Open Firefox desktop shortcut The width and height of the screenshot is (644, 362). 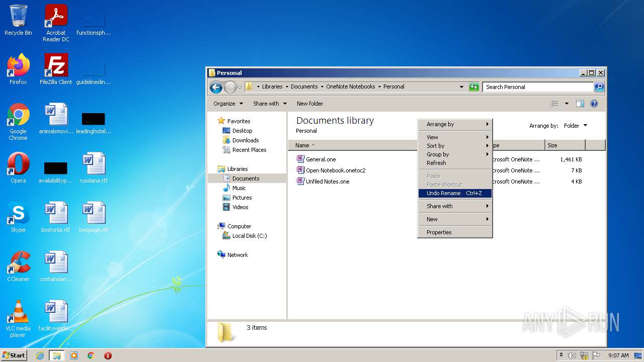pyautogui.click(x=18, y=69)
